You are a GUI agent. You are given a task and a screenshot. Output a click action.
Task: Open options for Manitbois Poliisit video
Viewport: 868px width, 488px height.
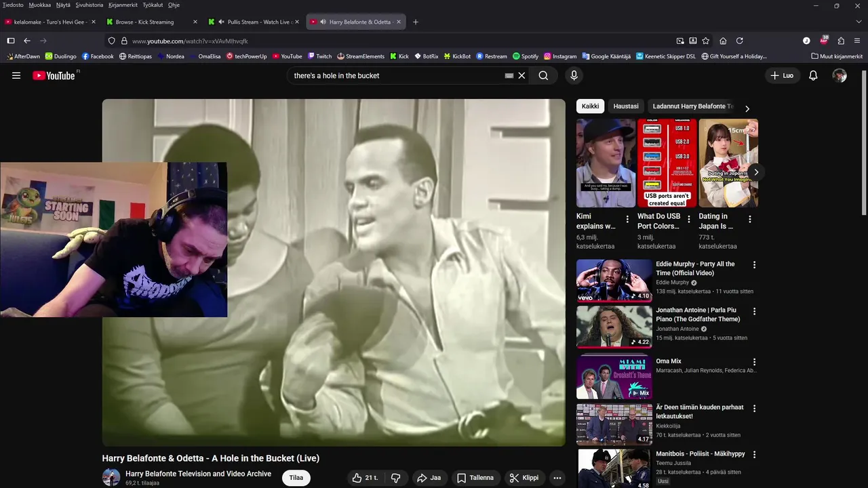[x=754, y=454]
